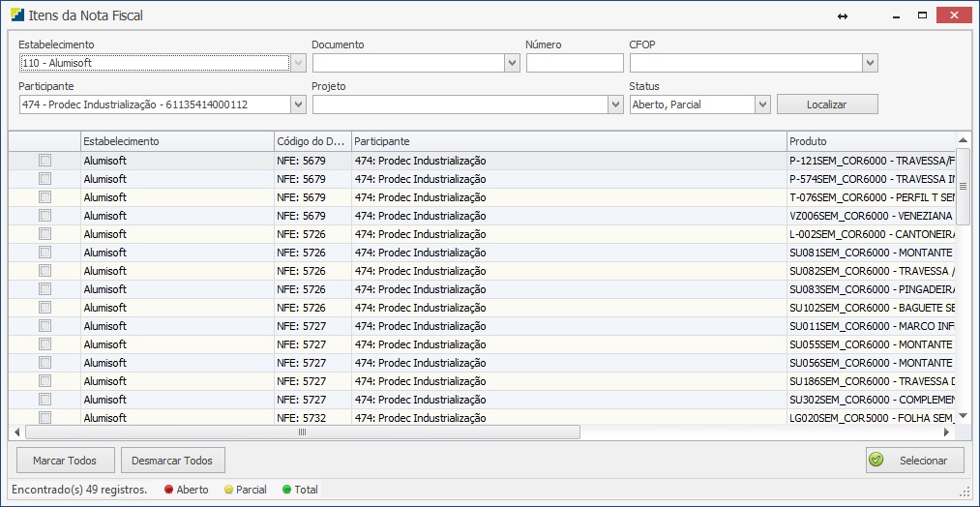The width and height of the screenshot is (980, 507).
Task: Select the checkbox for LG020SEM_COR5000 row
Action: click(x=45, y=418)
